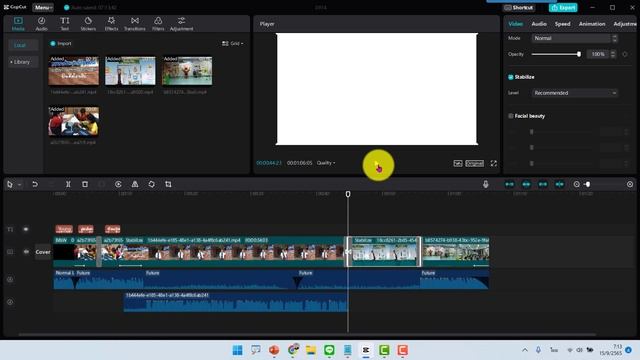Open the Audio panel in top toolbar
This screenshot has height=360, width=640.
pyautogui.click(x=41, y=24)
